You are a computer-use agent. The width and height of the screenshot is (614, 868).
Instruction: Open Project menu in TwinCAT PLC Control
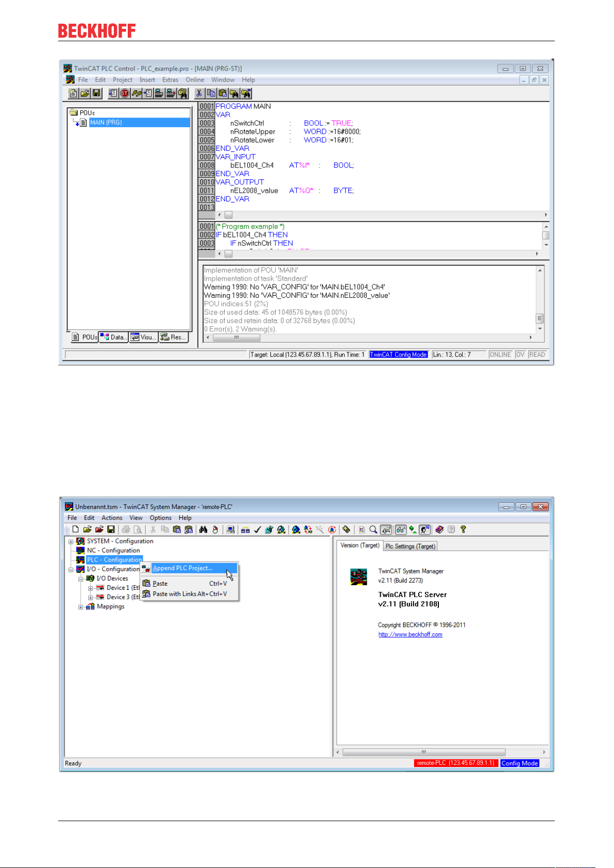pos(123,80)
